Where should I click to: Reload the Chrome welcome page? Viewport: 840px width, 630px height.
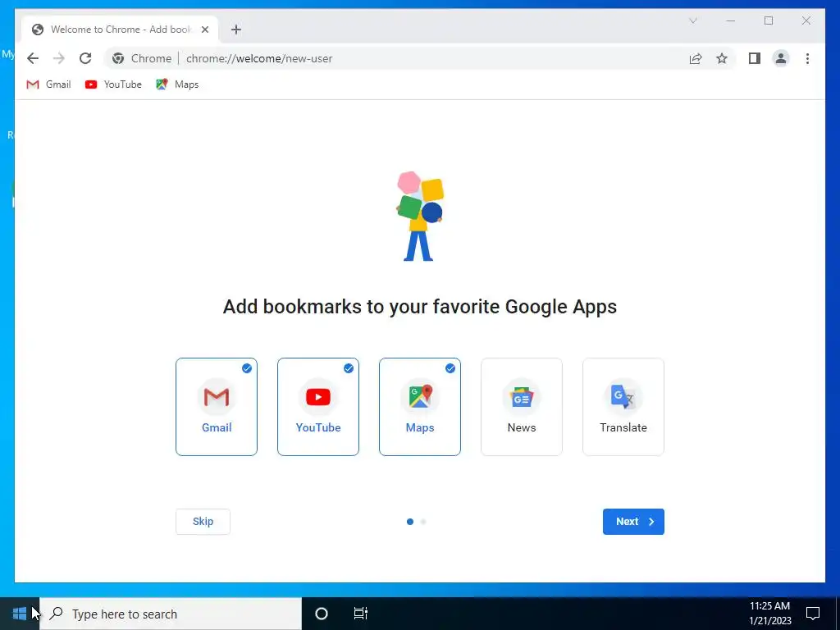pyautogui.click(x=85, y=58)
